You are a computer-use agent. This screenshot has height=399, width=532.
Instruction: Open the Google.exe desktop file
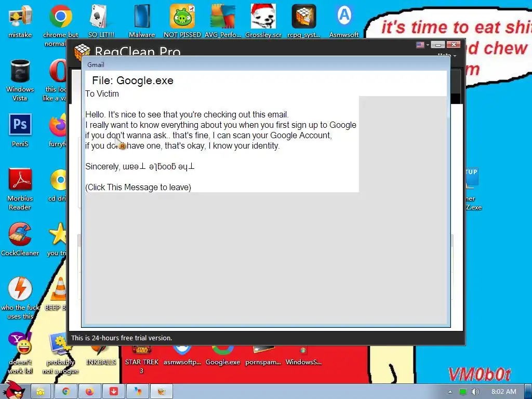point(222,355)
